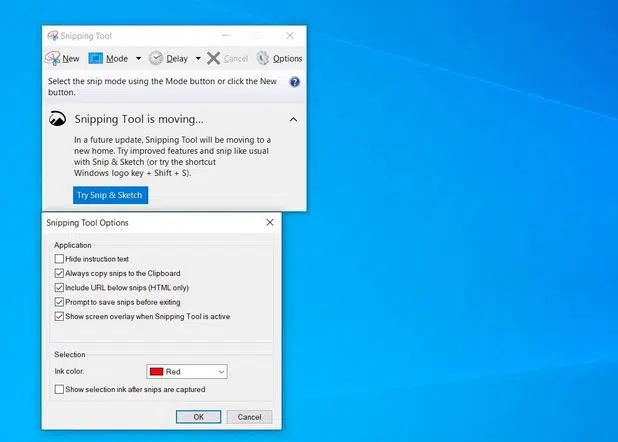Image resolution: width=618 pixels, height=442 pixels.
Task: Open the Mode dropdown arrow
Action: 138,58
